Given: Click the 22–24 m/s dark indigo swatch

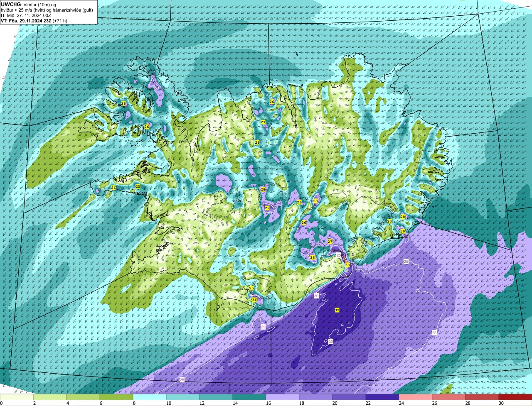Looking at the screenshot, I should click(x=382, y=397).
